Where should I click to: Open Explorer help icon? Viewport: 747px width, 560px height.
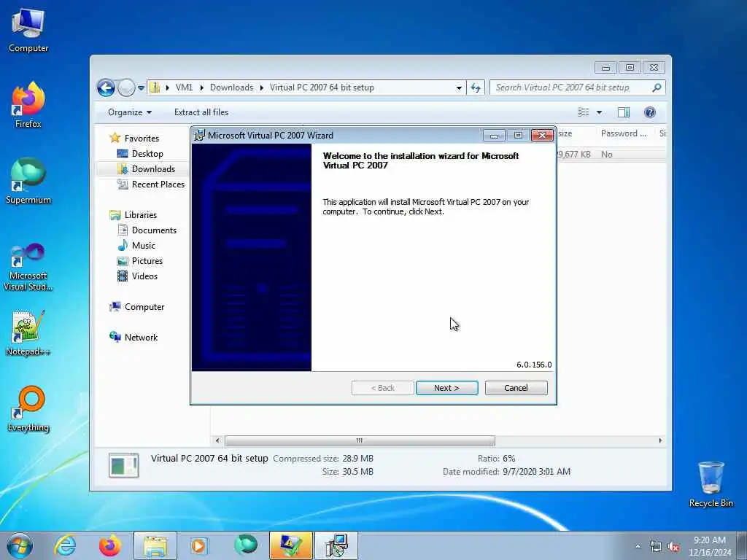(649, 112)
